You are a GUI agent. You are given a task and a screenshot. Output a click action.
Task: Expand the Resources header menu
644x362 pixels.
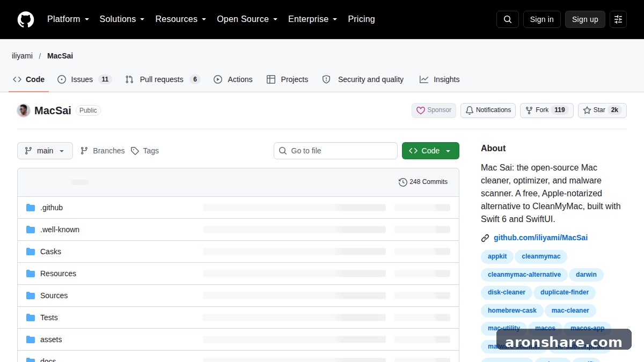181,19
